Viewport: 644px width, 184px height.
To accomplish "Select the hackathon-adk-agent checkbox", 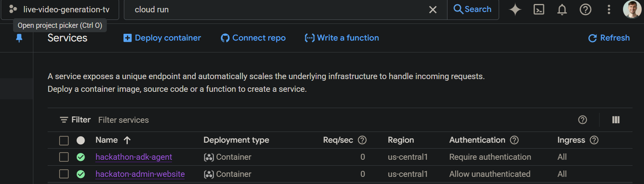I will tap(64, 157).
